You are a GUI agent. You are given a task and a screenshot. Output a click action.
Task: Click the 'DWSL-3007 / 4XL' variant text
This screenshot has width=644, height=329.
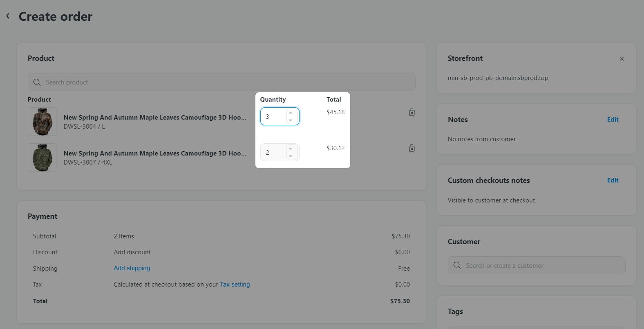88,162
